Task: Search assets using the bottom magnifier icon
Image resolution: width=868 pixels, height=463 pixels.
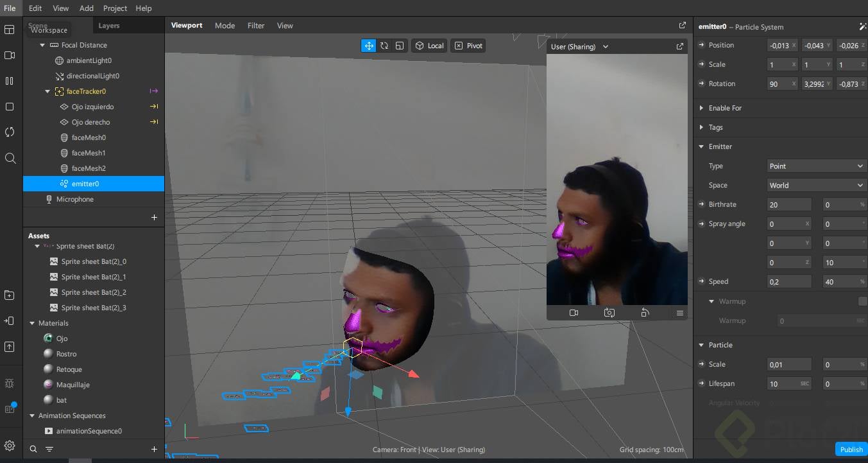Action: pos(33,449)
